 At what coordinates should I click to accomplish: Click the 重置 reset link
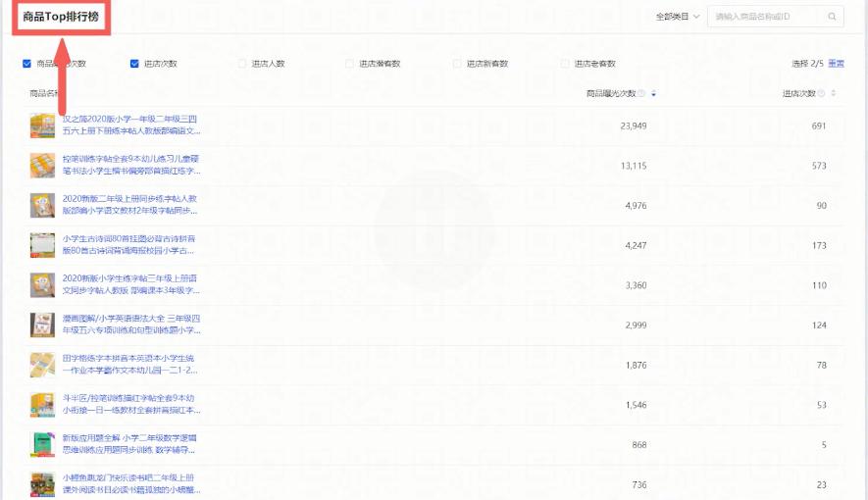click(x=836, y=64)
